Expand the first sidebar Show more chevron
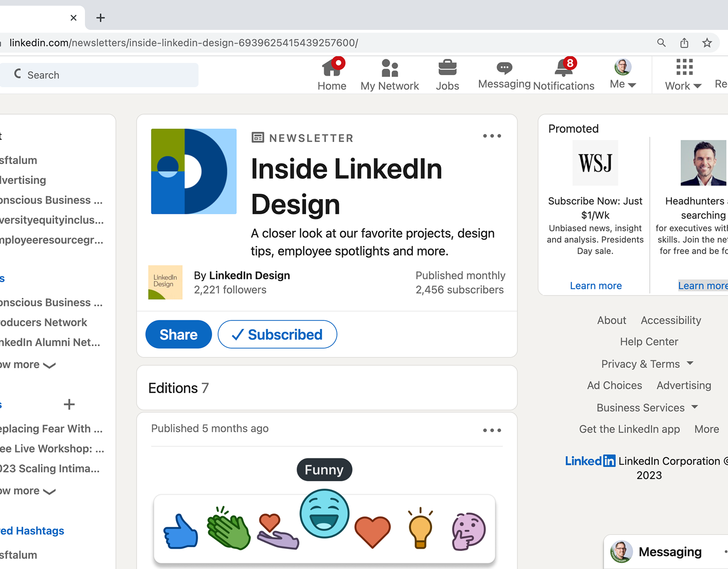Viewport: 728px width, 569px height. 49,365
